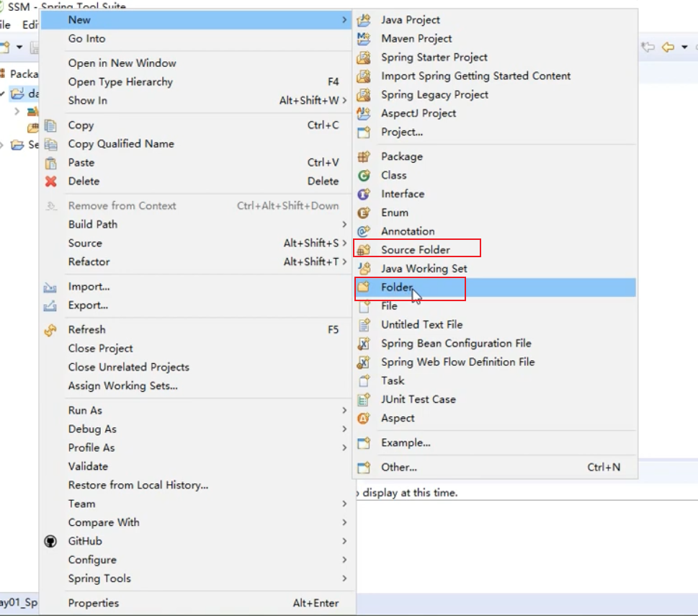Screen dimensions: 698x616
Task: Click the Maven Project icon
Action: [364, 39]
